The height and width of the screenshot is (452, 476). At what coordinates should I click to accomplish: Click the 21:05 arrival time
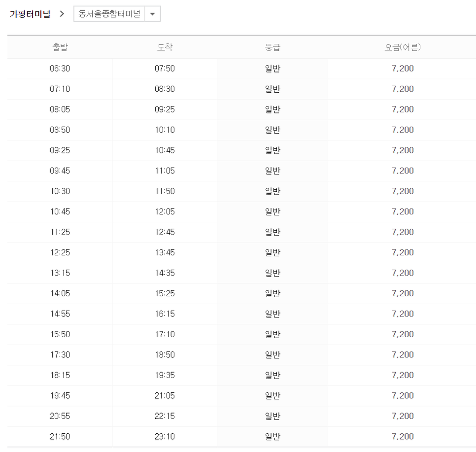pos(165,395)
